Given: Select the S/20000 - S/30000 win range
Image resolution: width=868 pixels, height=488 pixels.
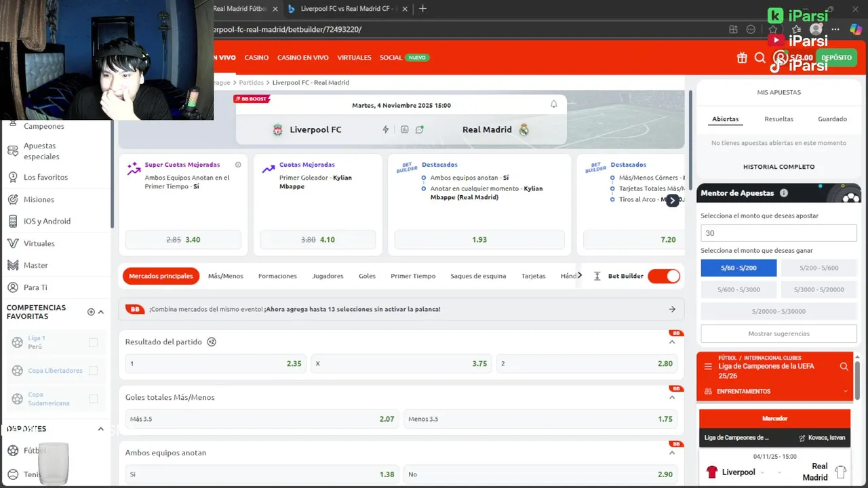Looking at the screenshot, I should 778,311.
